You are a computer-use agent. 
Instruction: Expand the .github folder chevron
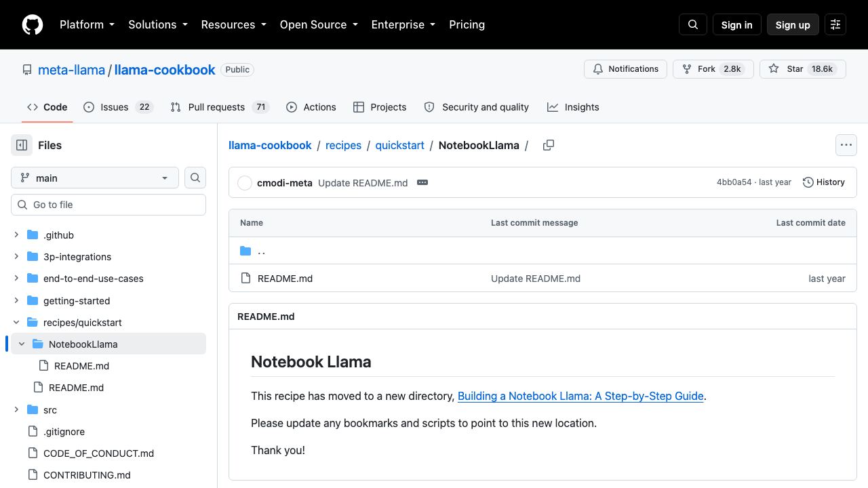[16, 235]
